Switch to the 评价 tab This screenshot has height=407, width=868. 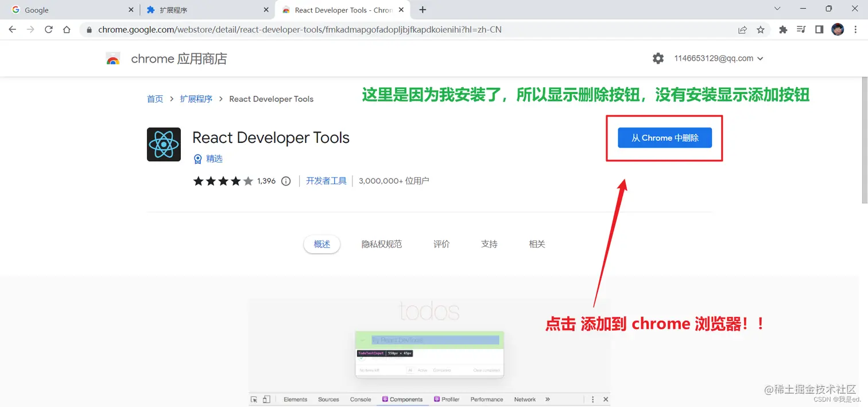click(x=441, y=244)
